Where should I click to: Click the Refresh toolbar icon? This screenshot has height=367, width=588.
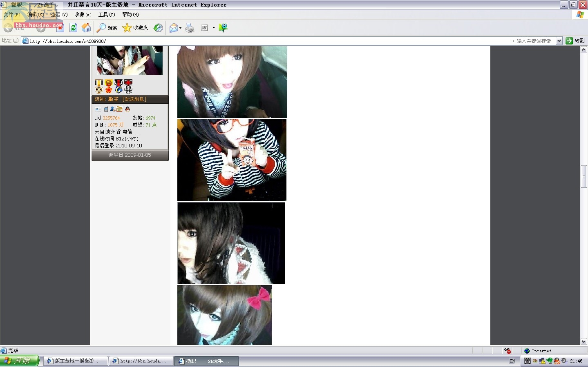pyautogui.click(x=73, y=28)
